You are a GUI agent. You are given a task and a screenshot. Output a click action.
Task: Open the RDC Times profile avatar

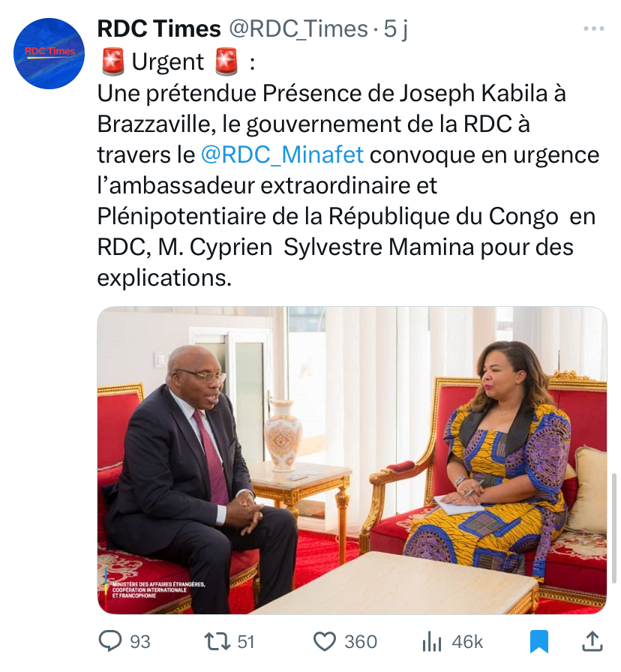[49, 53]
